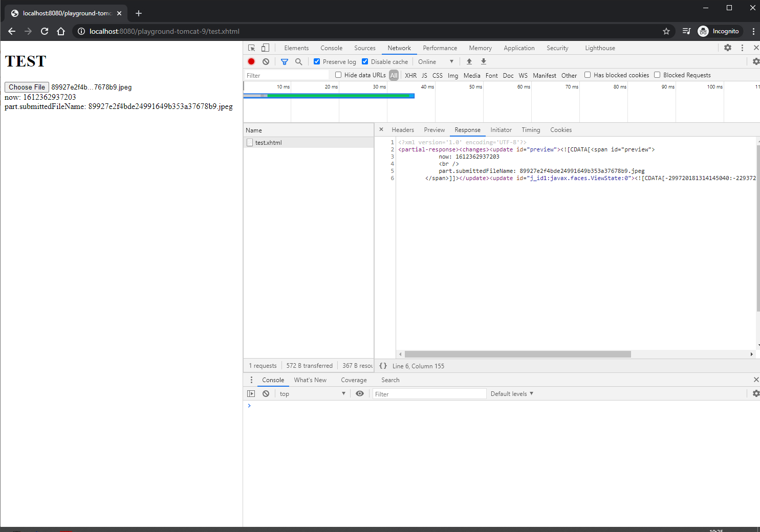The width and height of the screenshot is (760, 532).
Task: Search within network requests
Action: coord(299,61)
